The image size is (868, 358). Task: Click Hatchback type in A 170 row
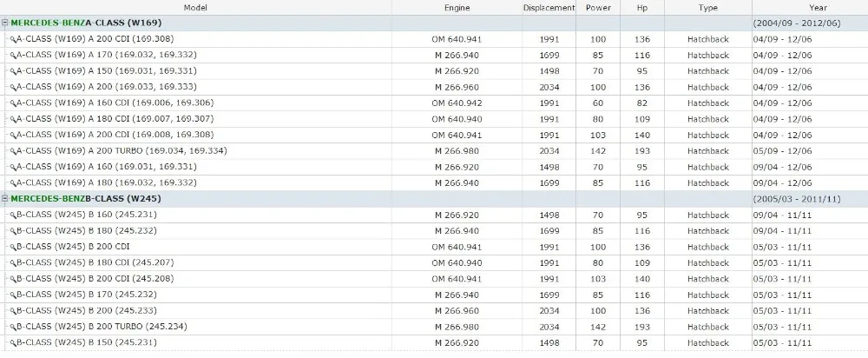tap(708, 56)
